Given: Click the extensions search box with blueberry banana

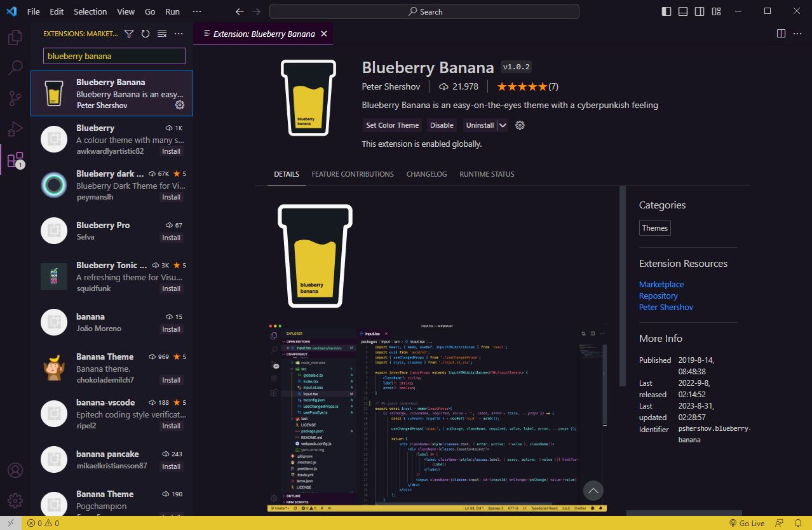Looking at the screenshot, I should 114,56.
